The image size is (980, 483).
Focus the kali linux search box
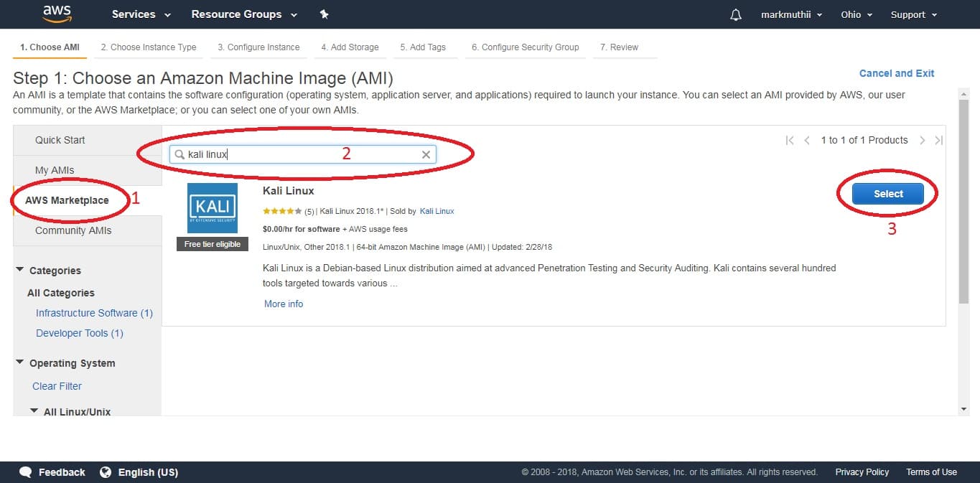coord(302,154)
